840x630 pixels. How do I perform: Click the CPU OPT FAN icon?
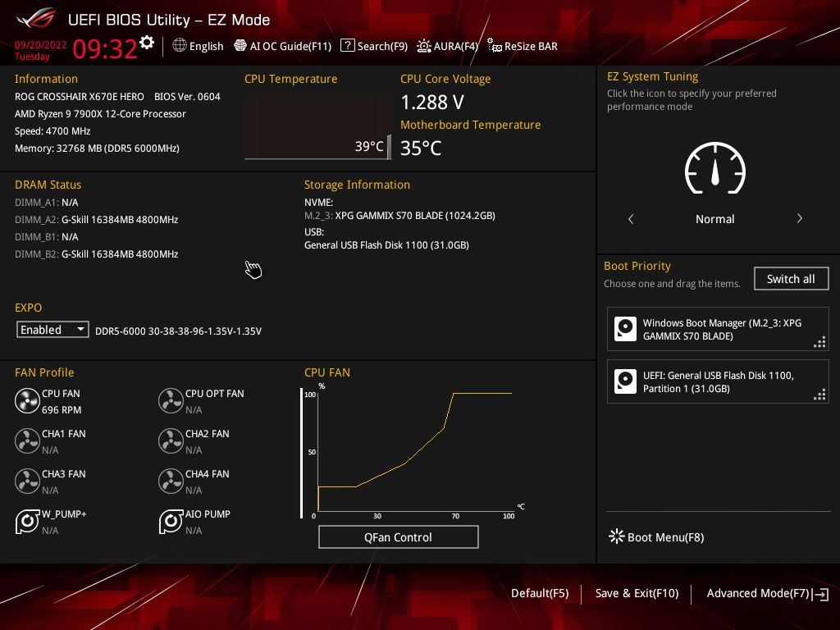click(171, 400)
